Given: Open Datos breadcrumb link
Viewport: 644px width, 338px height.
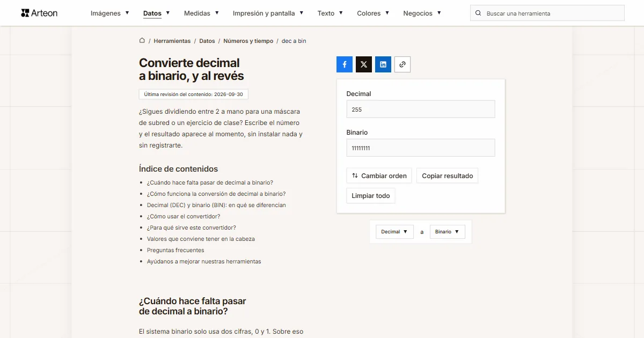Looking at the screenshot, I should tap(207, 41).
